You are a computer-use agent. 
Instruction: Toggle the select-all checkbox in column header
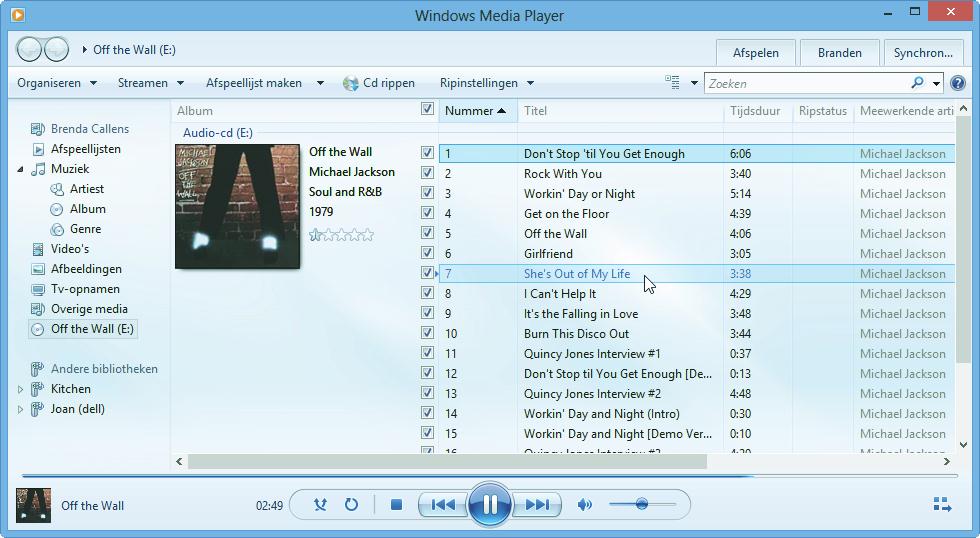[428, 109]
